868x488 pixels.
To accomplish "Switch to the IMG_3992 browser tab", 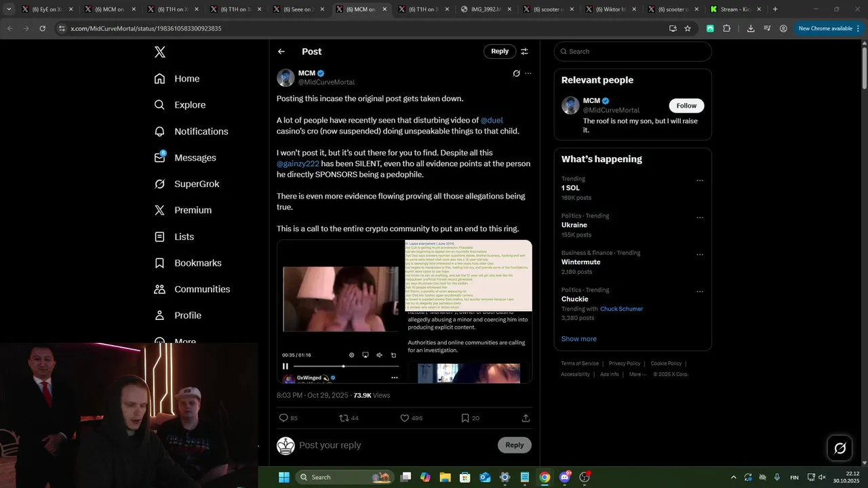I will click(x=485, y=9).
